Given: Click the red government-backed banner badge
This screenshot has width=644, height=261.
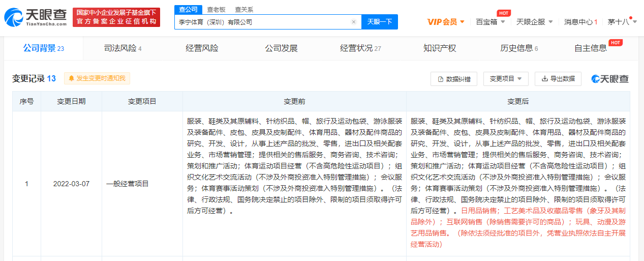Looking at the screenshot, I should tap(116, 17).
